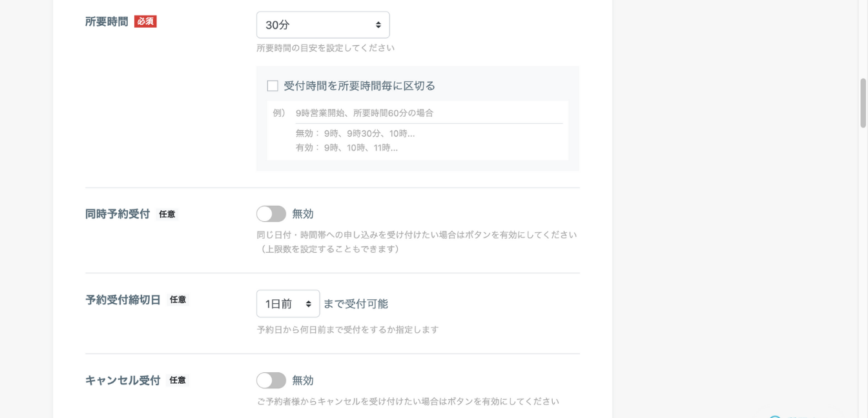Click the vertical page scrollbar thumb
Viewport: 868px width, 418px height.
pos(863,103)
